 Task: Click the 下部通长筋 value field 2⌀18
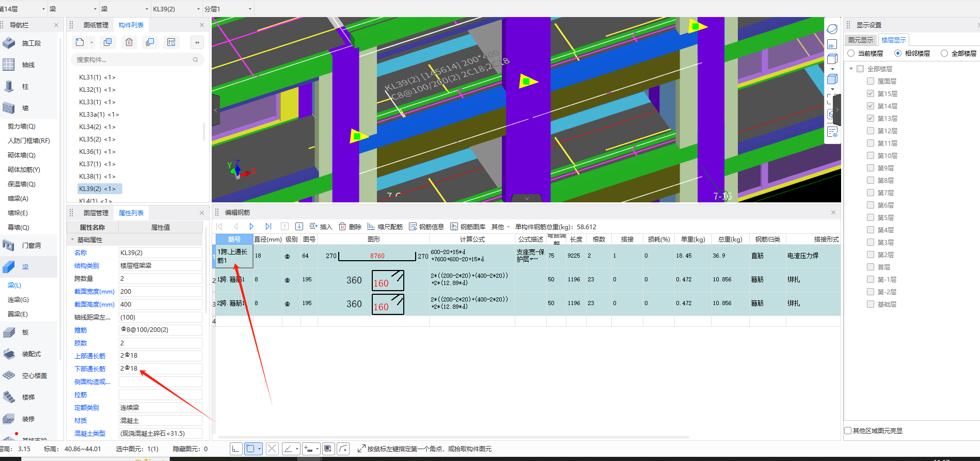click(x=161, y=369)
